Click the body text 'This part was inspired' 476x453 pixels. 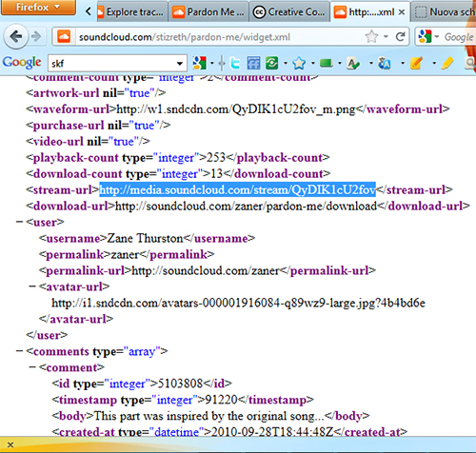(x=209, y=416)
